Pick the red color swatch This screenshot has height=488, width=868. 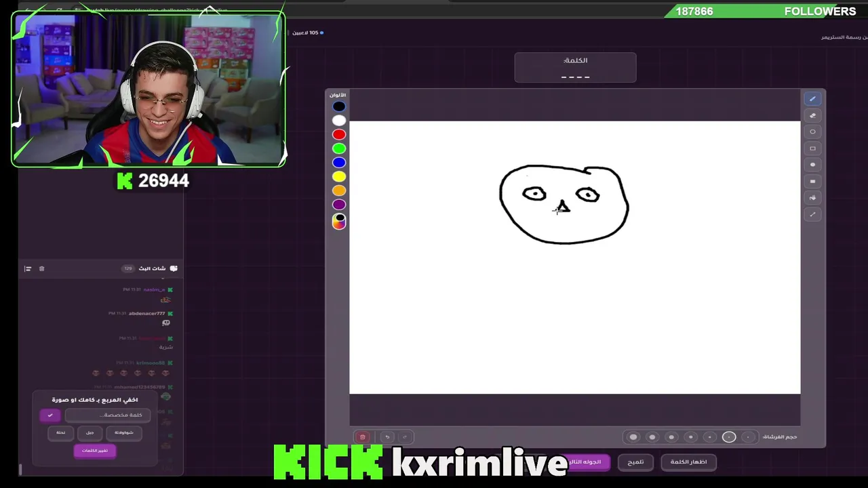click(x=339, y=134)
